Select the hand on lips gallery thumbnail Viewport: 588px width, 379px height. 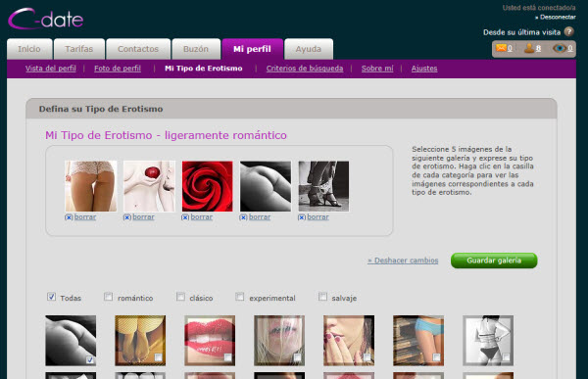tap(349, 341)
